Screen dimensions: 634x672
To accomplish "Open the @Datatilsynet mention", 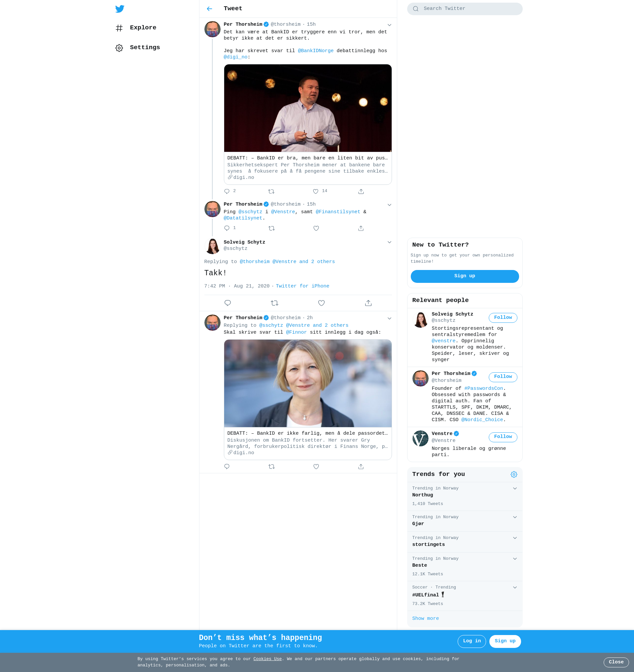I will pos(243,218).
